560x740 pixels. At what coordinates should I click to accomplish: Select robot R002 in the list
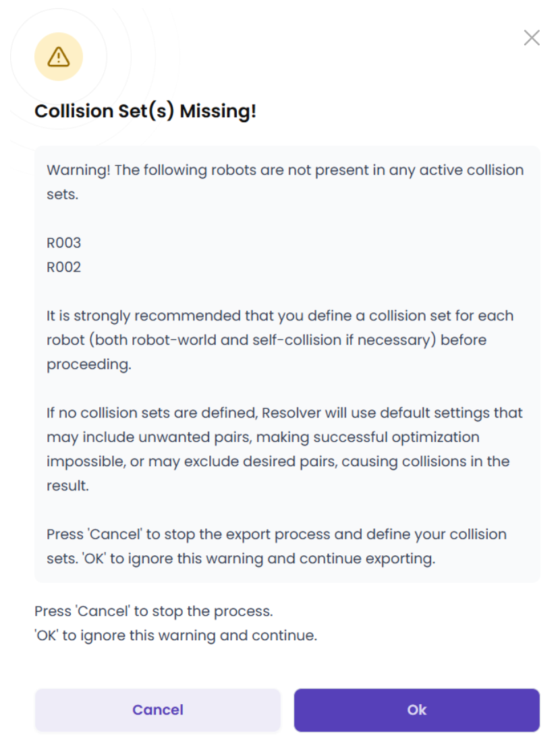coord(63,267)
